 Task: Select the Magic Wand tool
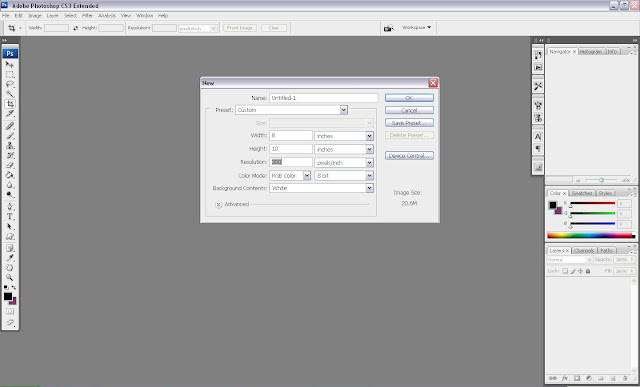[x=10, y=94]
